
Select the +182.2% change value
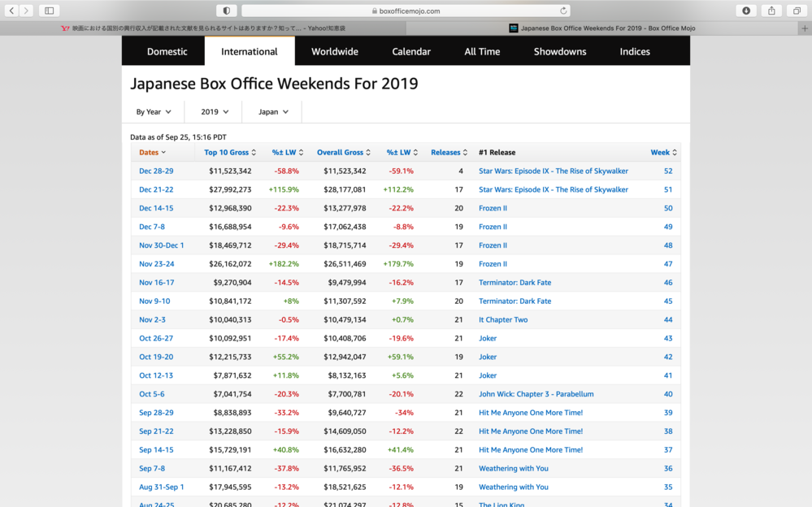point(284,264)
